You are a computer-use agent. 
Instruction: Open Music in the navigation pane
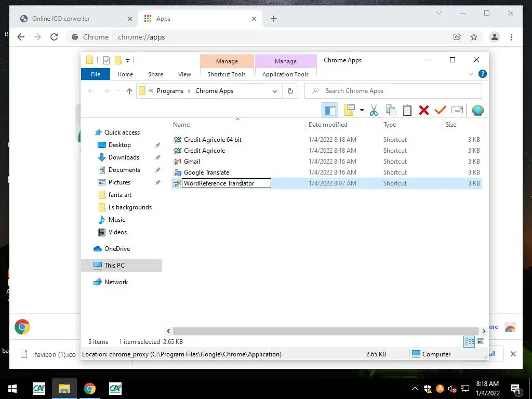click(117, 220)
